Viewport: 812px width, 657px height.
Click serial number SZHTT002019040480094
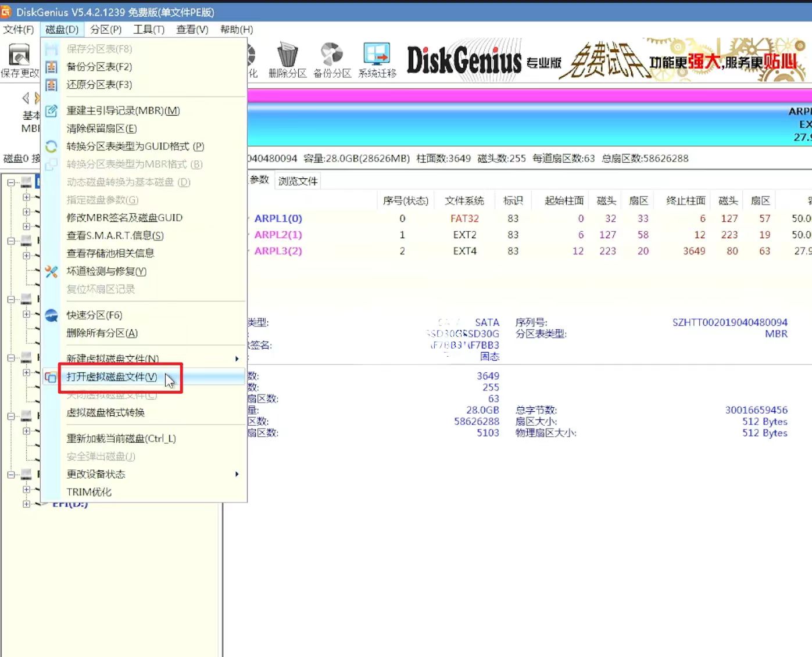[730, 322]
